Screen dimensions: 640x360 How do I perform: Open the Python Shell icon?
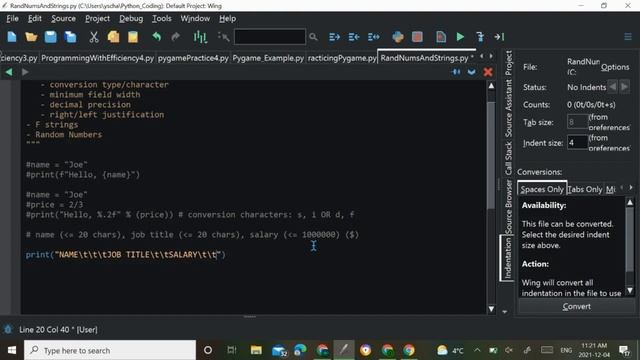coord(398,37)
